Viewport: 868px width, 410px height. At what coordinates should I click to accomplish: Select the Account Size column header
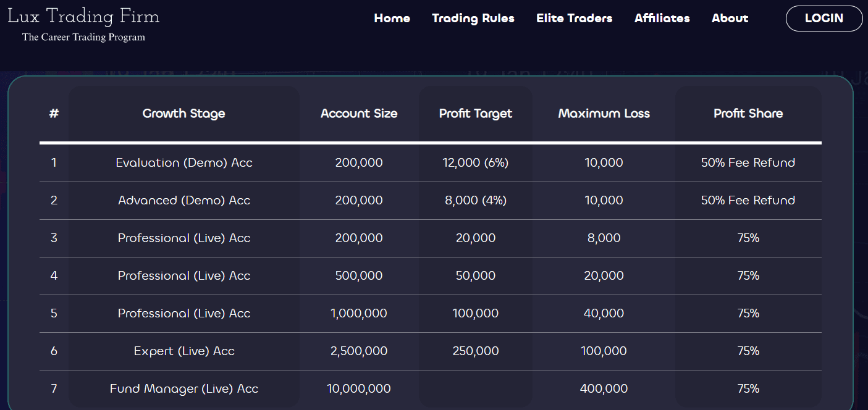359,114
